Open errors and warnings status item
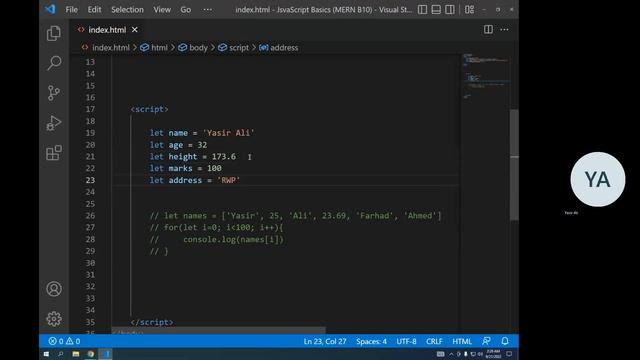Screen dimensions: 640x360 [x=64, y=341]
